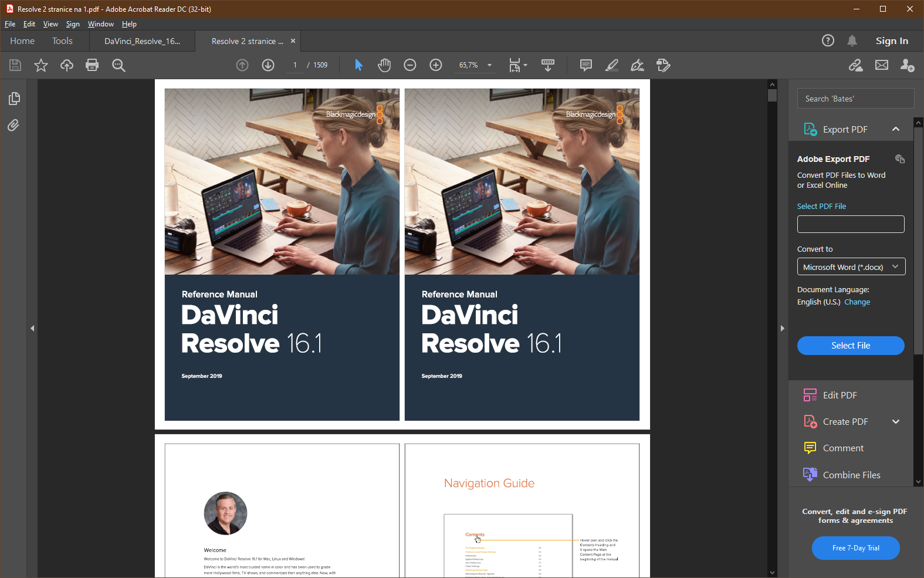The height and width of the screenshot is (578, 924).
Task: Collapse the Export PDF section chevron
Action: click(x=896, y=129)
